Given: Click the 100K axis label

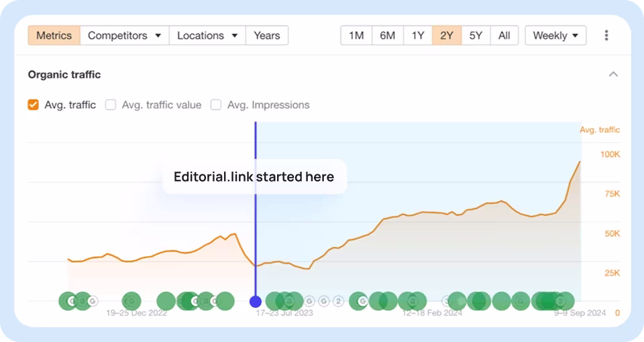Looking at the screenshot, I should (x=610, y=154).
